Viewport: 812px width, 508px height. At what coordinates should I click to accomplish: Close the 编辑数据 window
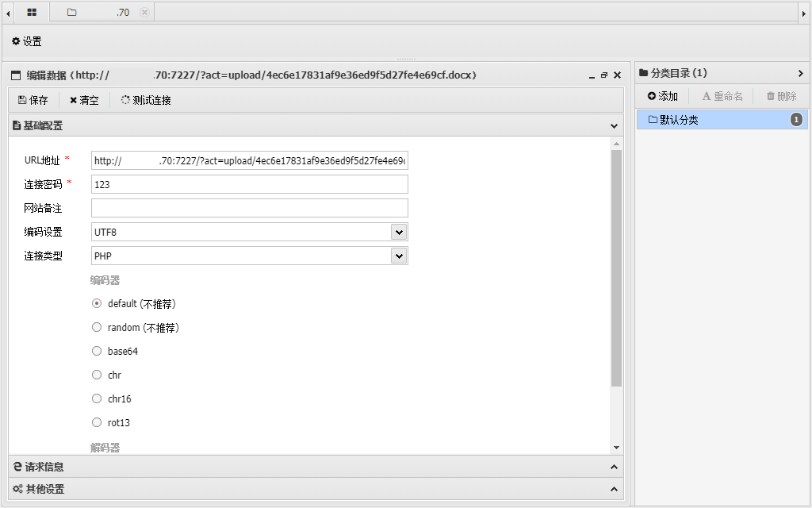tap(617, 75)
